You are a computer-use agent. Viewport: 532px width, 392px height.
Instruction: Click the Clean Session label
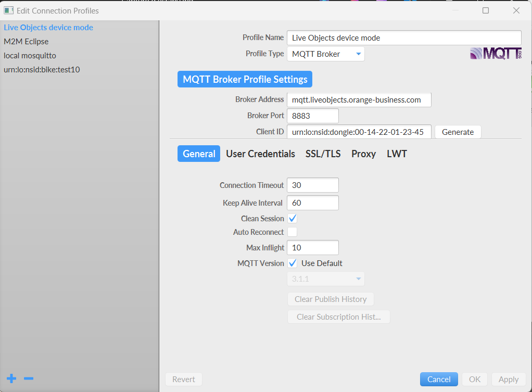click(x=262, y=219)
